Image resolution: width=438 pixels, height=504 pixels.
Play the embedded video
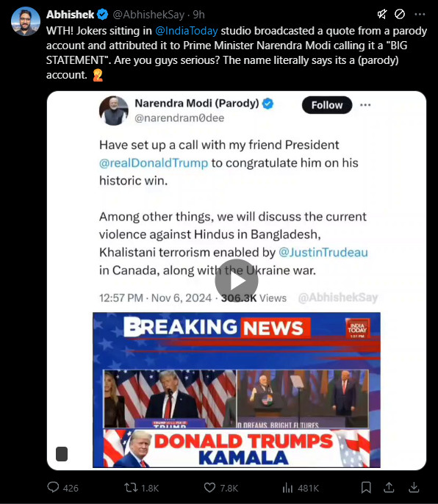point(237,281)
